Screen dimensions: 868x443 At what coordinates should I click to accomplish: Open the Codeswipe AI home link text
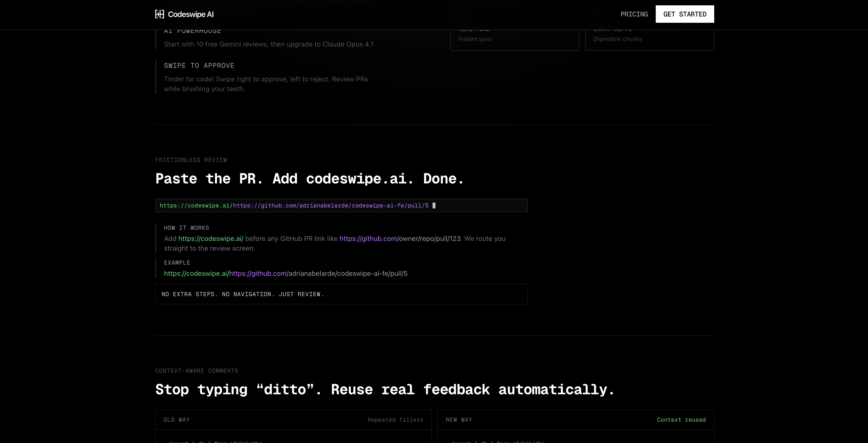point(191,14)
